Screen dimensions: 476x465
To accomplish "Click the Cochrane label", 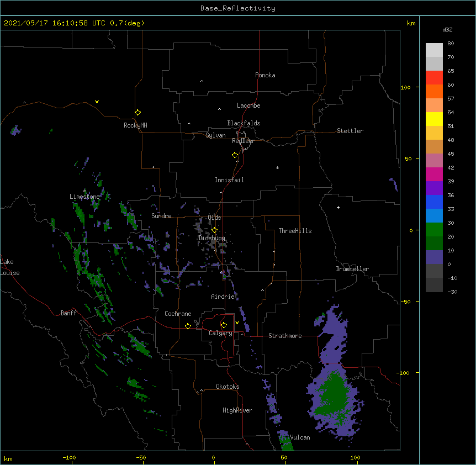I will pos(178,314).
